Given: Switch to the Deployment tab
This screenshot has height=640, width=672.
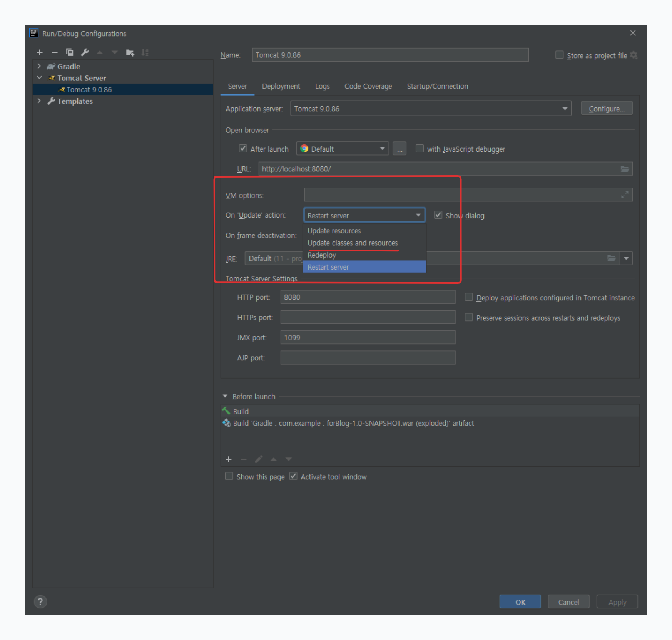Looking at the screenshot, I should click(281, 86).
